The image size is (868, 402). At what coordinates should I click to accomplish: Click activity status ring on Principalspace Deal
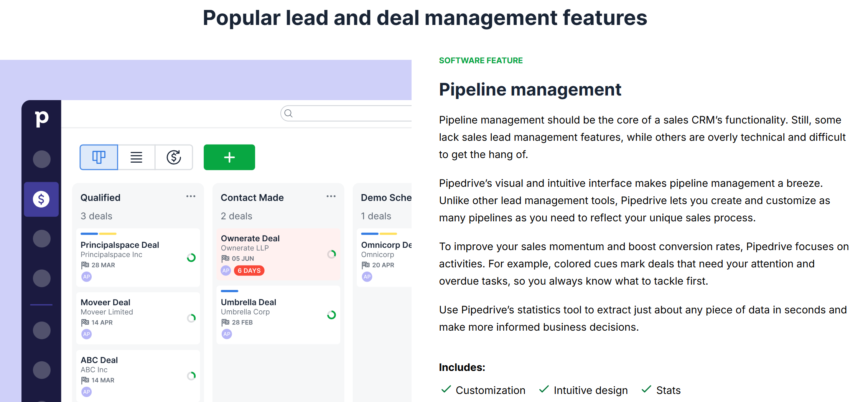pos(191,257)
